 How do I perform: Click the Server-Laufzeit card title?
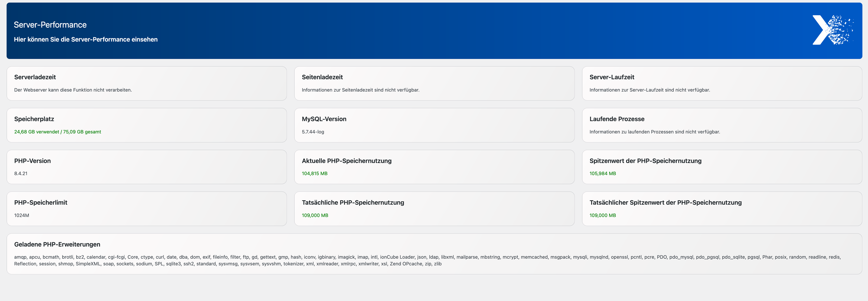point(612,77)
